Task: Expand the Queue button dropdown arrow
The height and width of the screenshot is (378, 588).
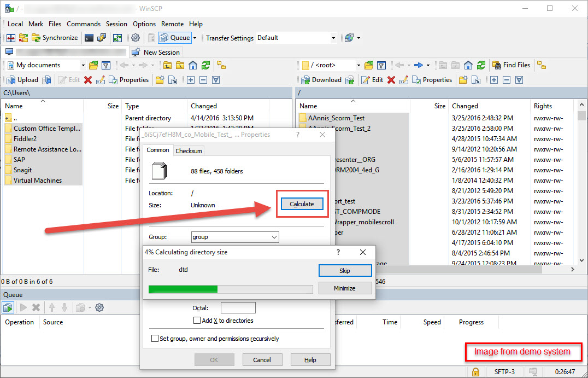Action: pos(195,38)
